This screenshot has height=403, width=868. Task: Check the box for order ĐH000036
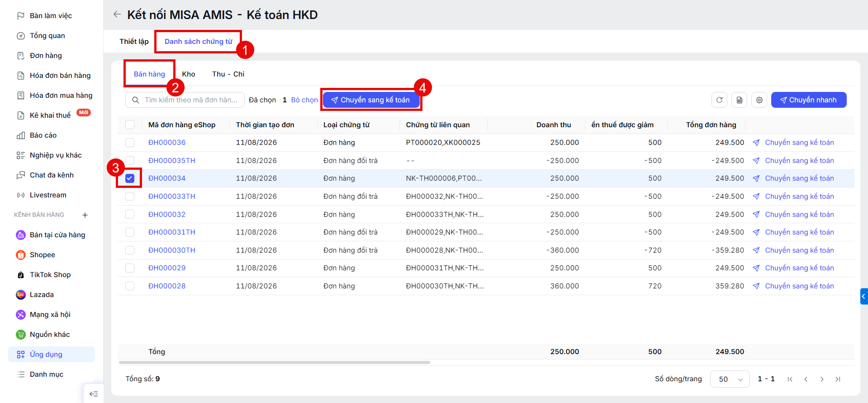coord(130,143)
